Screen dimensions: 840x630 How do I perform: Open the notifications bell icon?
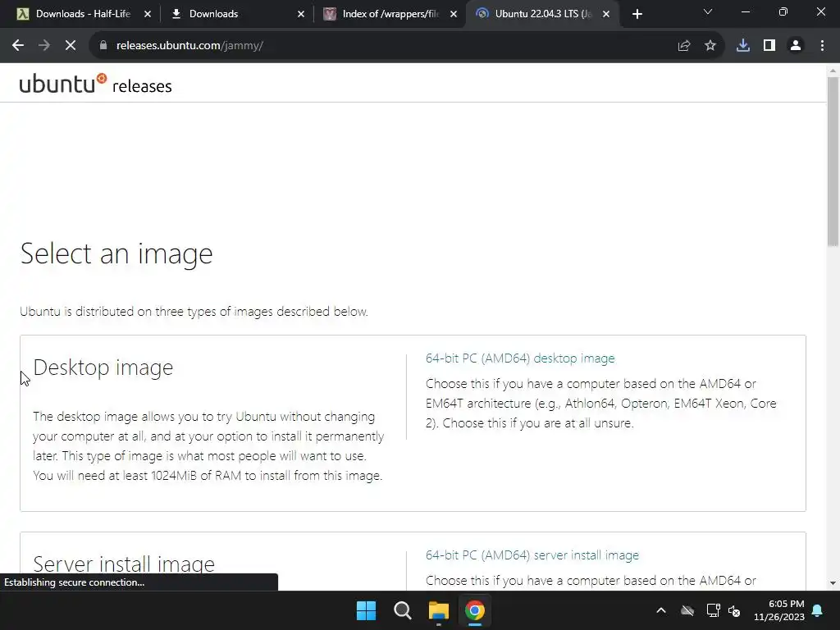click(x=818, y=610)
